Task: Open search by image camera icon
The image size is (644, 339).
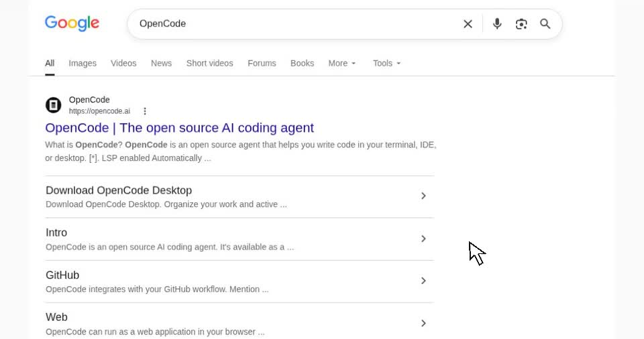Action: 521,24
